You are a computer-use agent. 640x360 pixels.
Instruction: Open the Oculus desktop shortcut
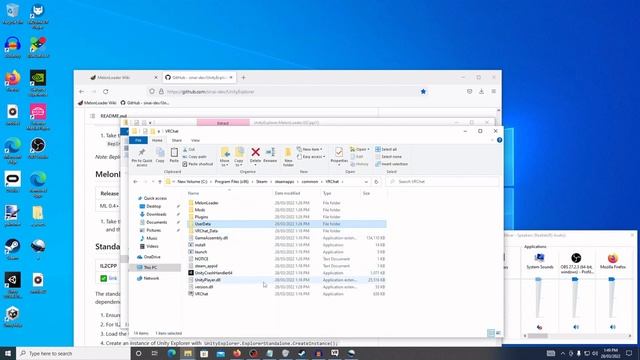click(13, 182)
